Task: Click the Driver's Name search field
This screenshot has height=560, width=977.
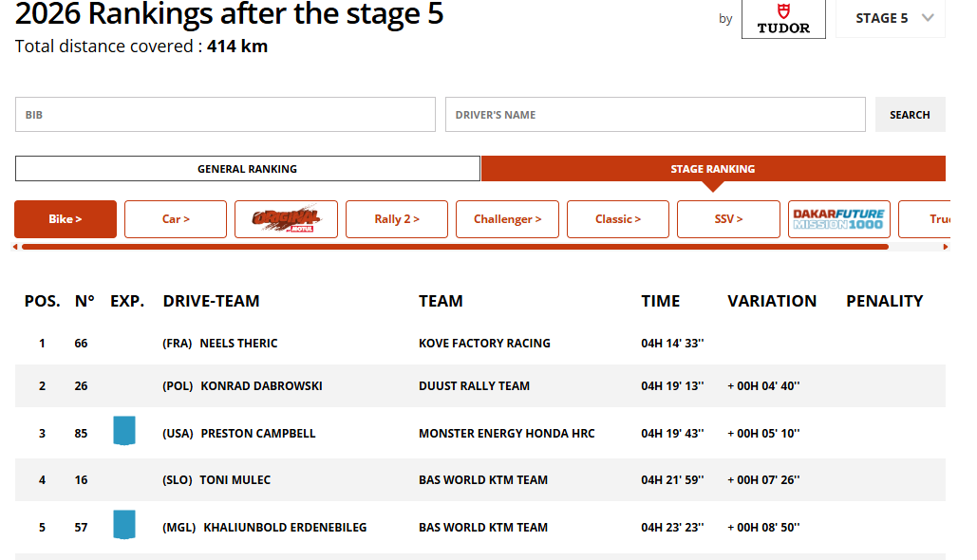Action: click(x=655, y=115)
